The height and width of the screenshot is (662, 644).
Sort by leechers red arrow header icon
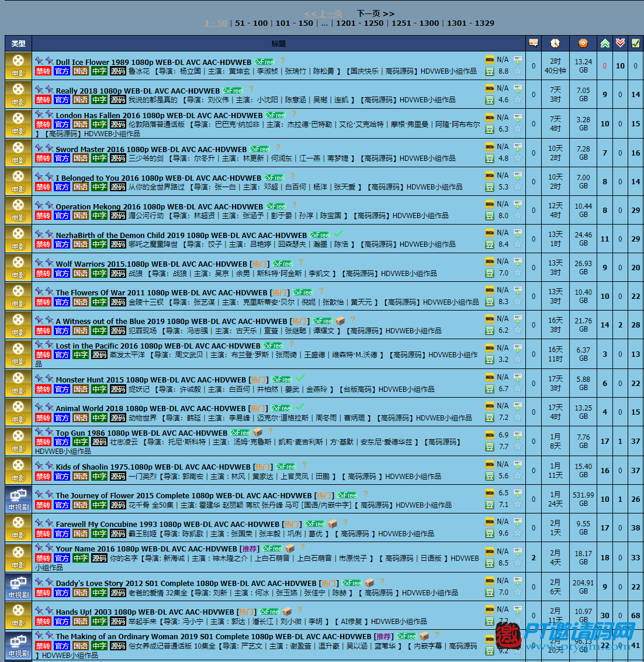(x=620, y=43)
